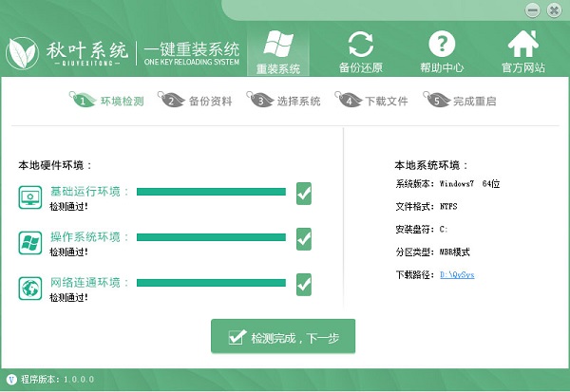Open 帮助中心 help section
Screen dimensions: 570x392
point(442,52)
